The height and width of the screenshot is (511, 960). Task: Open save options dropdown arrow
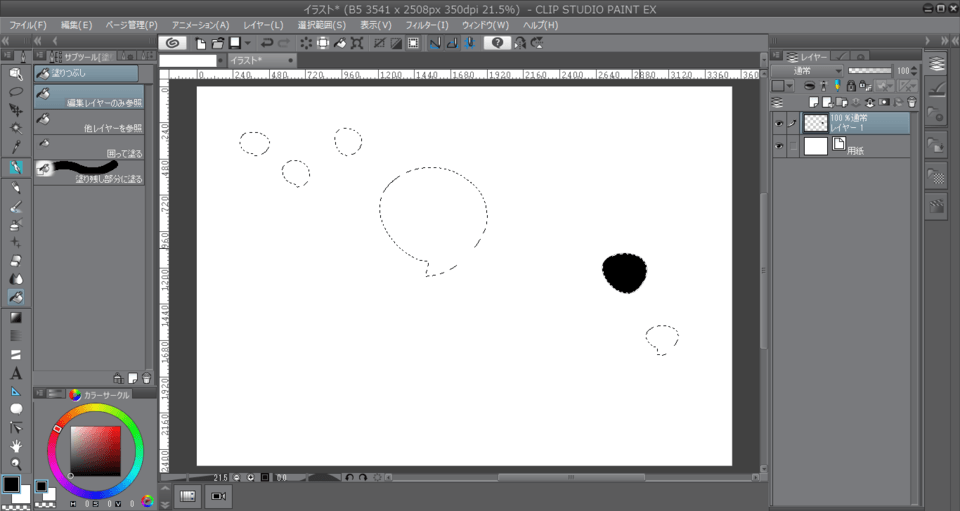(x=248, y=43)
